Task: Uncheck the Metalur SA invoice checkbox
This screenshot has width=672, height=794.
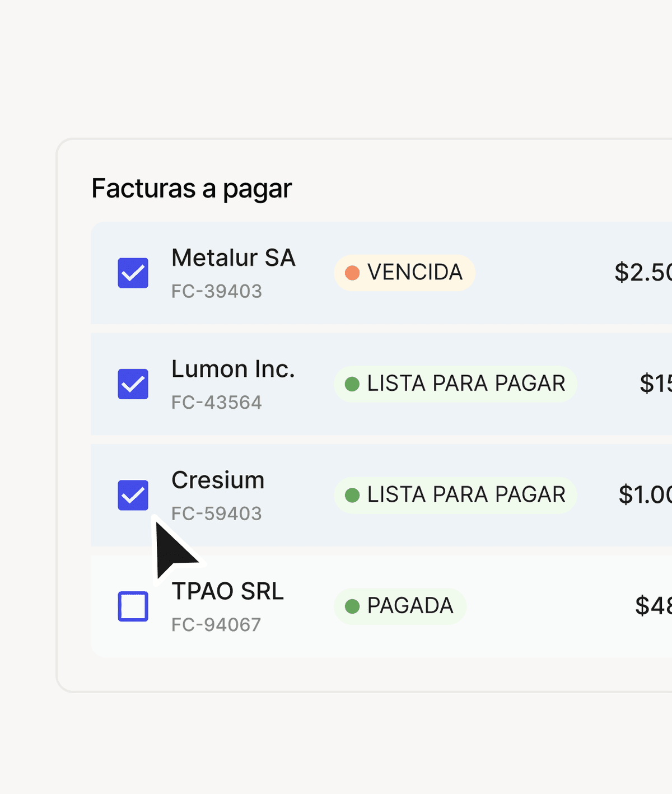Action: click(x=133, y=273)
